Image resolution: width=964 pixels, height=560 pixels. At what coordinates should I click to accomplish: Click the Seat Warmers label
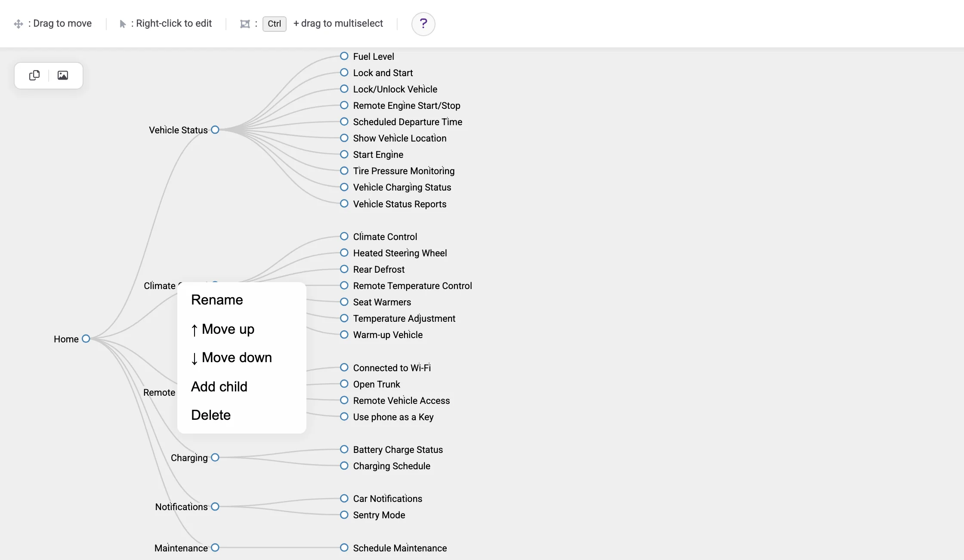[x=382, y=302]
